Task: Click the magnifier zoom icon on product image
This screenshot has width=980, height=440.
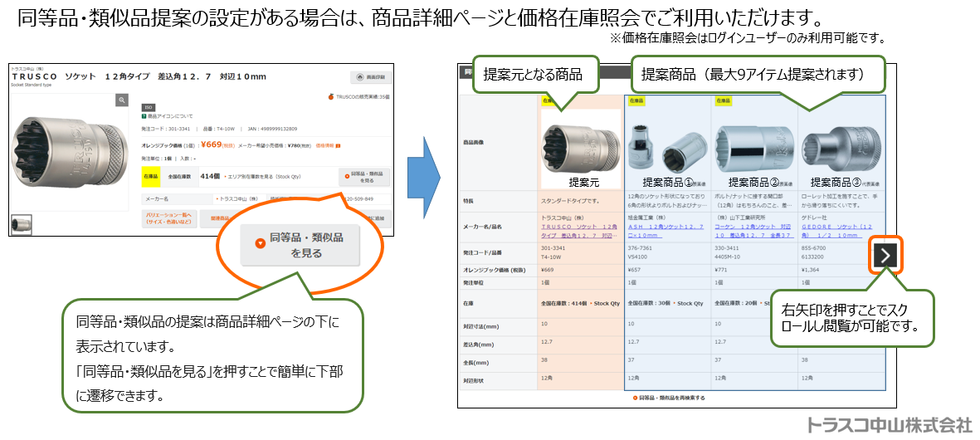Action: point(122,100)
